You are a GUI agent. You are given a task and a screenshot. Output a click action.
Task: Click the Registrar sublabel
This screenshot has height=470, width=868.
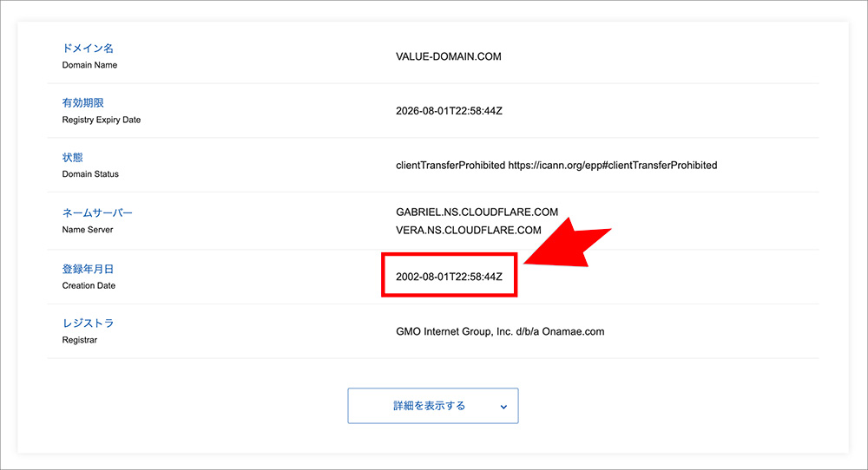[79, 340]
